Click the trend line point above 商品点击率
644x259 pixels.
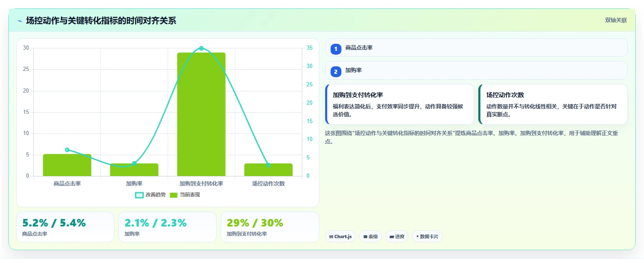point(67,150)
